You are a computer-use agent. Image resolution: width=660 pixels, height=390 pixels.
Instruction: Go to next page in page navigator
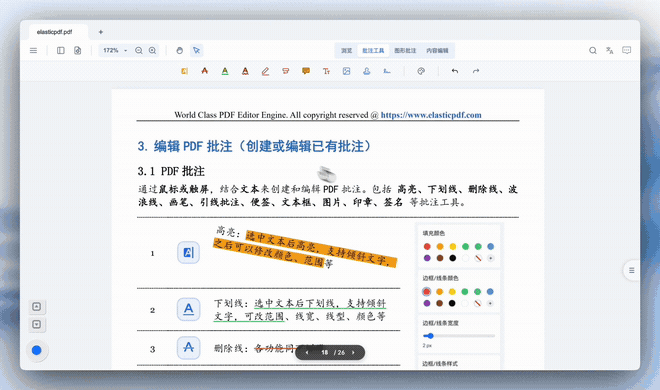353,353
